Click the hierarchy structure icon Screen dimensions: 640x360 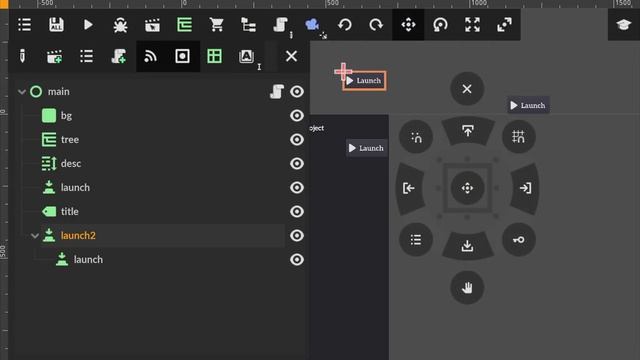click(248, 25)
